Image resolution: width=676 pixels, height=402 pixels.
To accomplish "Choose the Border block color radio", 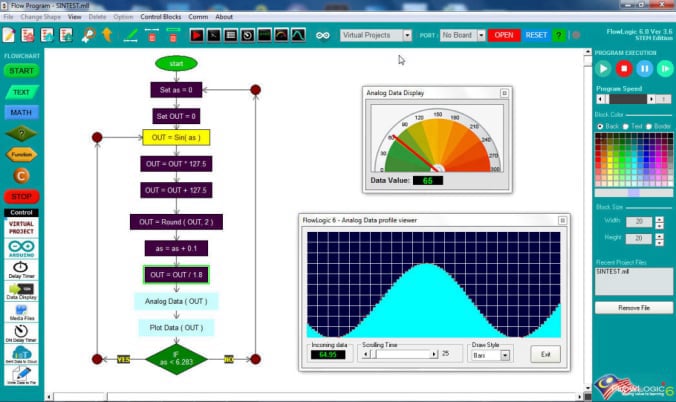I will click(x=649, y=126).
